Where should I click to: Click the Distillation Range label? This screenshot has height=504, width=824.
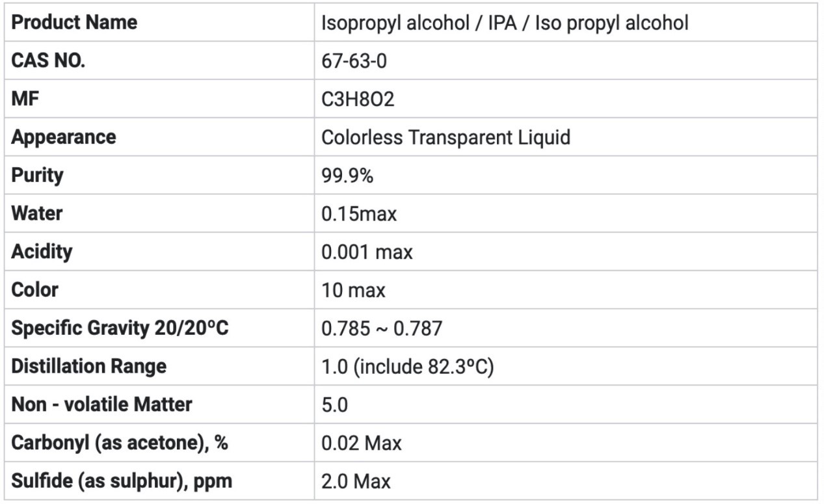coord(88,366)
